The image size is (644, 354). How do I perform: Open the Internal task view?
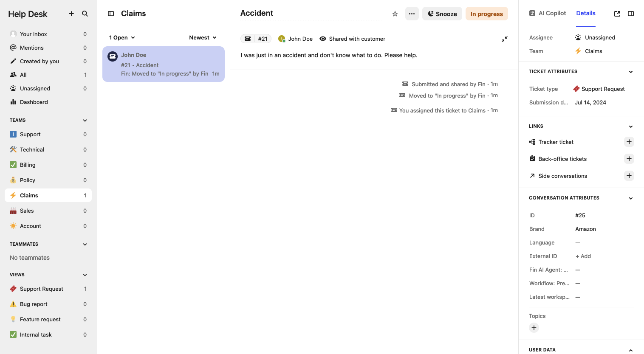48,334
